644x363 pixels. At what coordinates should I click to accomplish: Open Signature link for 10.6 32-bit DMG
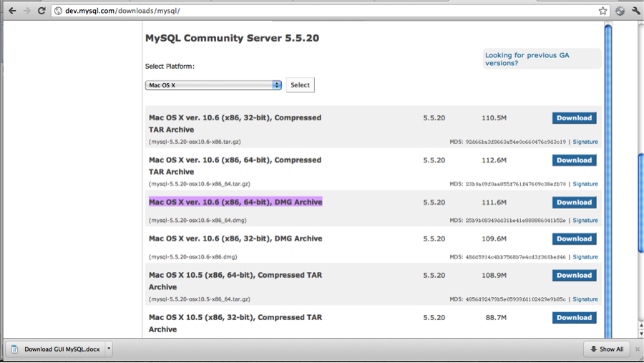click(x=585, y=257)
